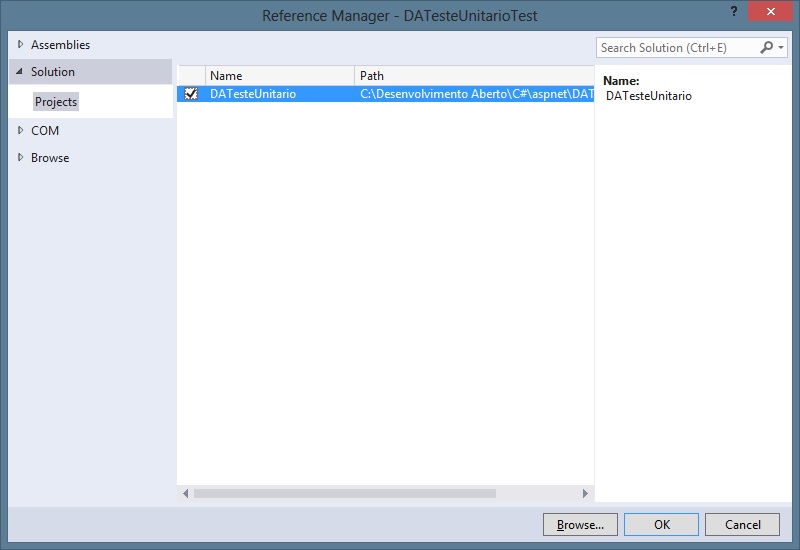The width and height of the screenshot is (800, 550).
Task: Sort by the Name column header
Action: click(x=279, y=76)
